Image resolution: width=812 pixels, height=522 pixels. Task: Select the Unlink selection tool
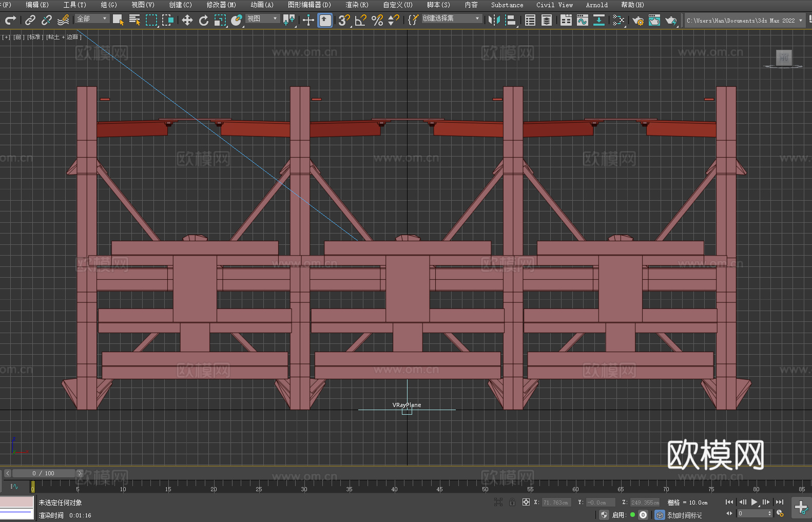(x=47, y=20)
